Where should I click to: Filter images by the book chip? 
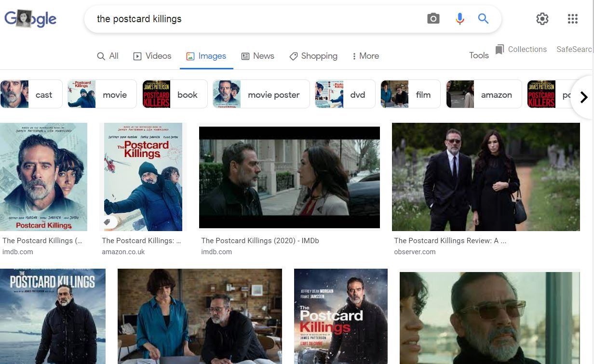[175, 94]
